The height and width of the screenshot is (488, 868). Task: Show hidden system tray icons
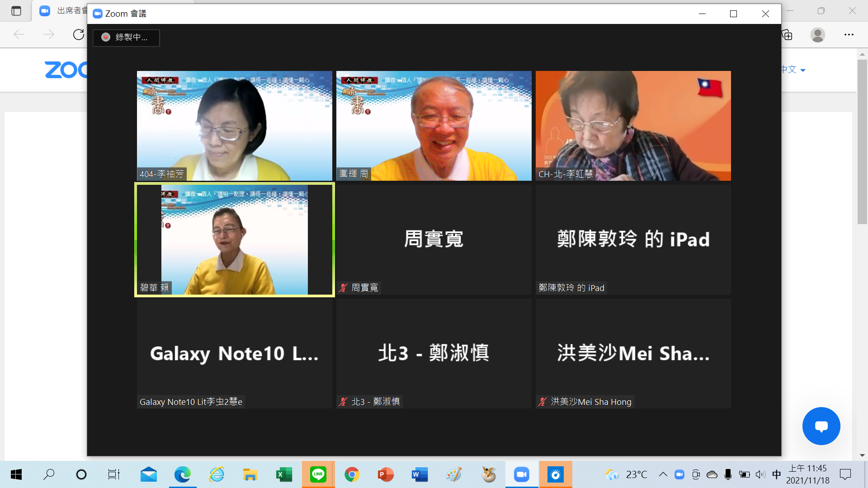click(663, 474)
